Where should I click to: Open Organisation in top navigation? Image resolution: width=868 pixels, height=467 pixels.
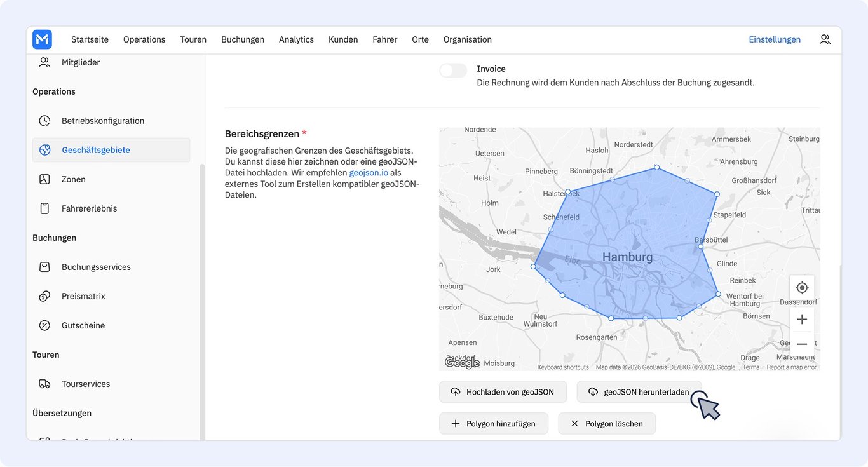coord(468,39)
